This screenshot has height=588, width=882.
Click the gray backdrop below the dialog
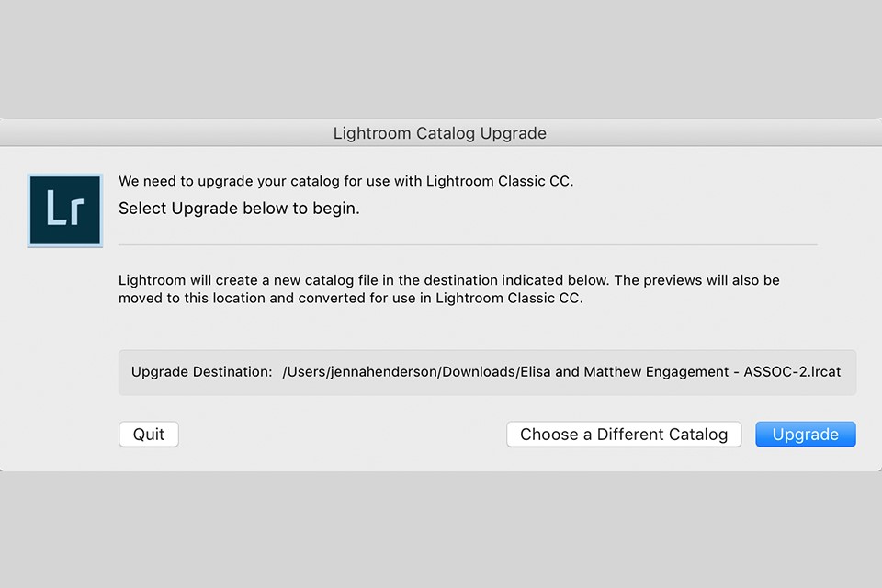(x=441, y=533)
